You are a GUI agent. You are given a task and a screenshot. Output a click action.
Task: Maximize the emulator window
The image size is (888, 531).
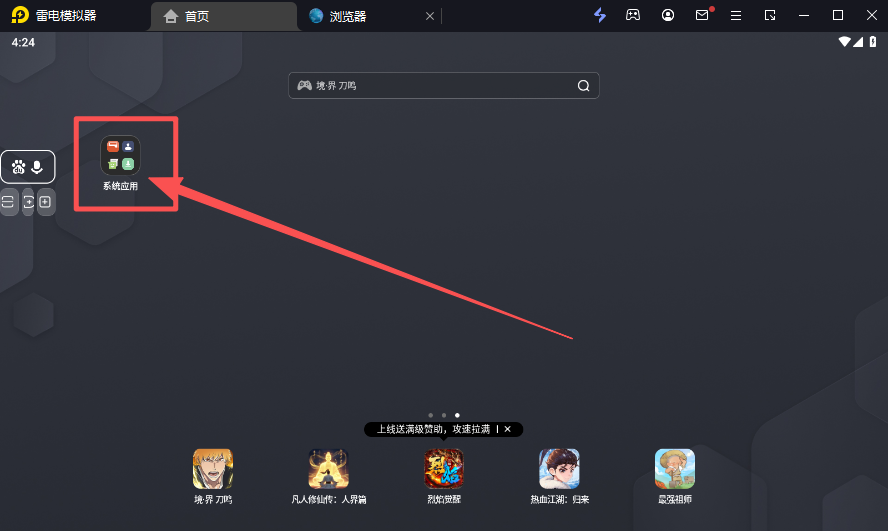coord(838,15)
